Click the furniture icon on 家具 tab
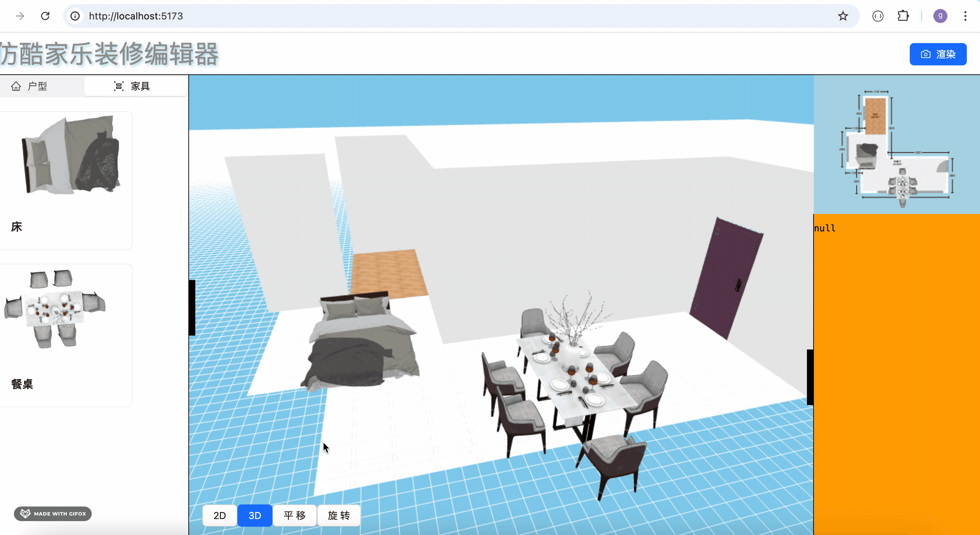 tap(119, 86)
